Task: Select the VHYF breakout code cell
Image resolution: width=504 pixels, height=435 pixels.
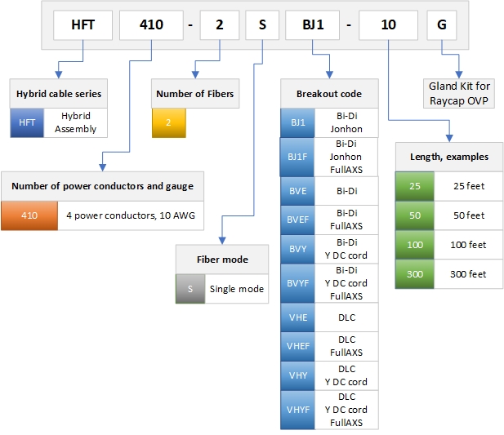Action: [x=296, y=410]
